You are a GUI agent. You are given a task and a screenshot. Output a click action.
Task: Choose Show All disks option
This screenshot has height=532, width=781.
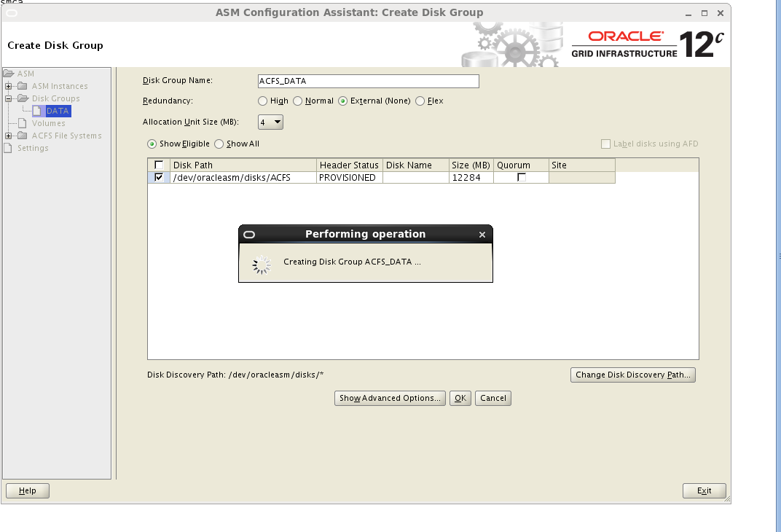[x=219, y=144]
